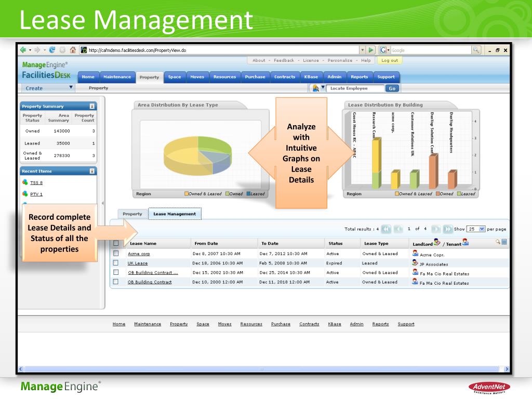
Task: Sort by the Status column header
Action: tap(335, 243)
